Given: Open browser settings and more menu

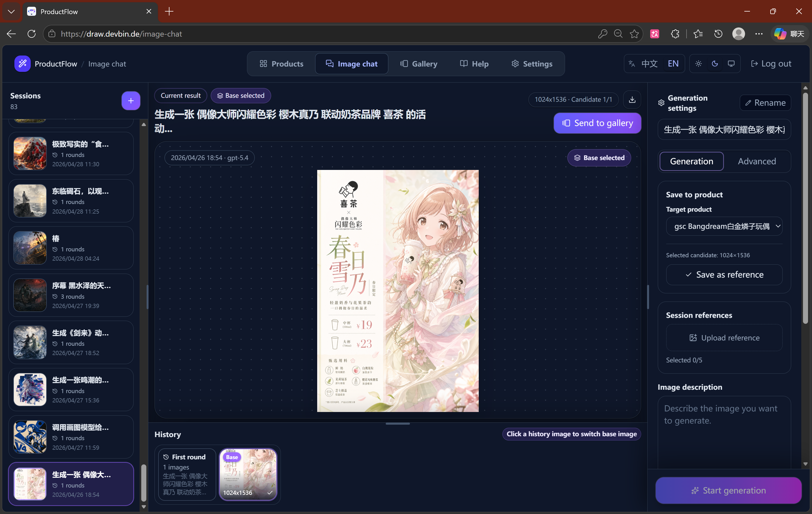Looking at the screenshot, I should coord(759,34).
